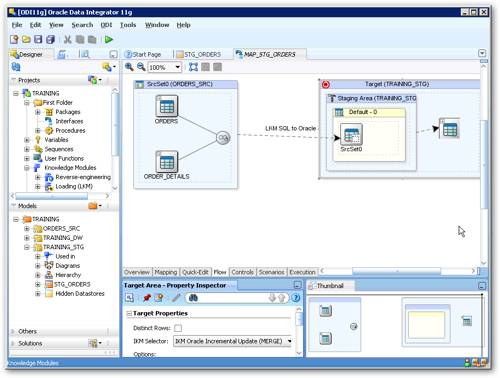500x378 pixels.
Task: Collapse the Target Properties section
Action: tap(129, 314)
